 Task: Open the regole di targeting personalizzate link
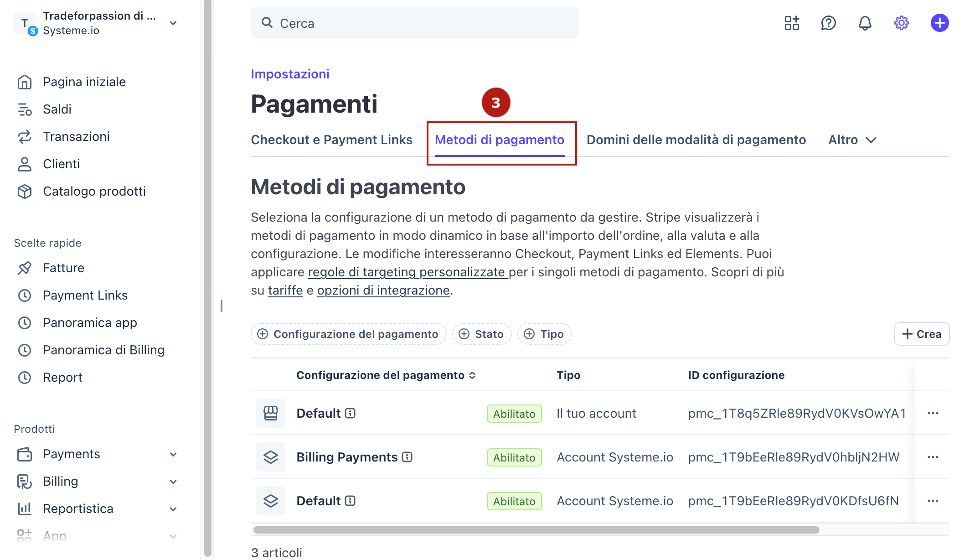[408, 272]
